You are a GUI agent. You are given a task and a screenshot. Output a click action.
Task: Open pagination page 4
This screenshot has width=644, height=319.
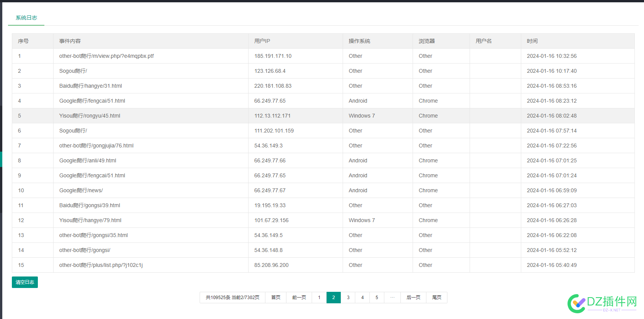(363, 298)
